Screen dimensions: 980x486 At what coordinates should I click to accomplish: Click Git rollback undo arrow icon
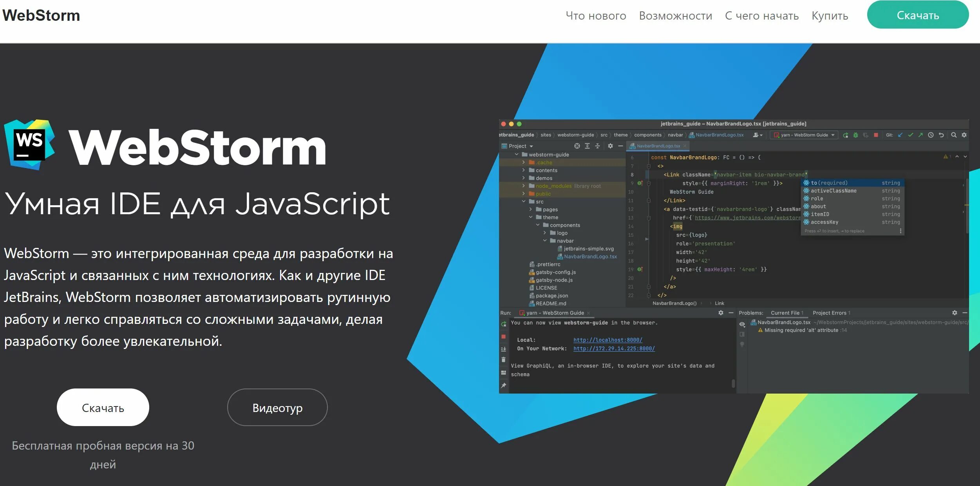(x=941, y=135)
